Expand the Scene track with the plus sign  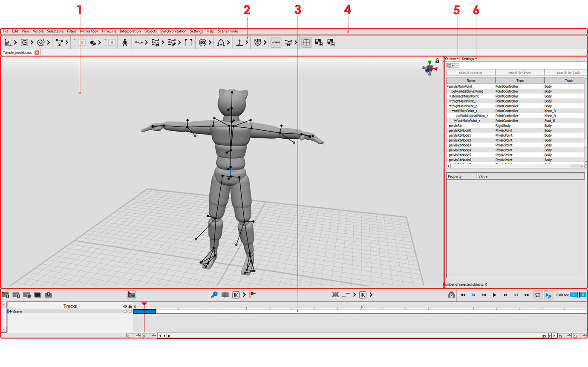pos(10,312)
